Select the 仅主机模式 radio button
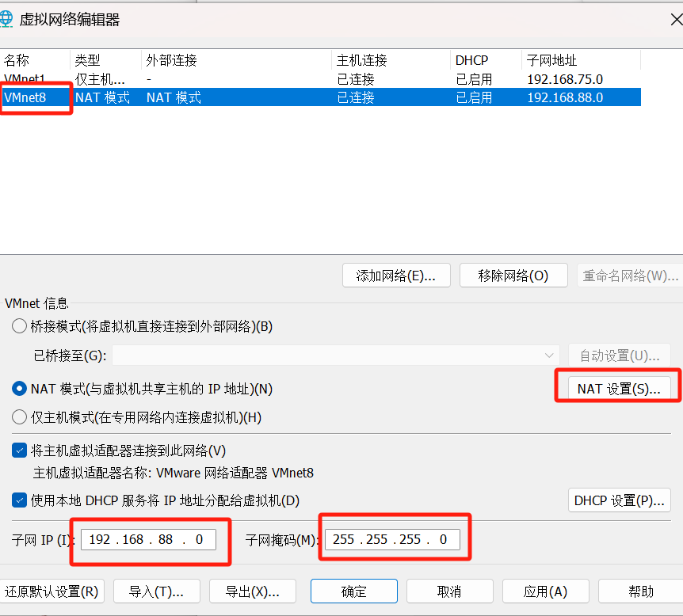The height and width of the screenshot is (616, 683). click(x=19, y=417)
